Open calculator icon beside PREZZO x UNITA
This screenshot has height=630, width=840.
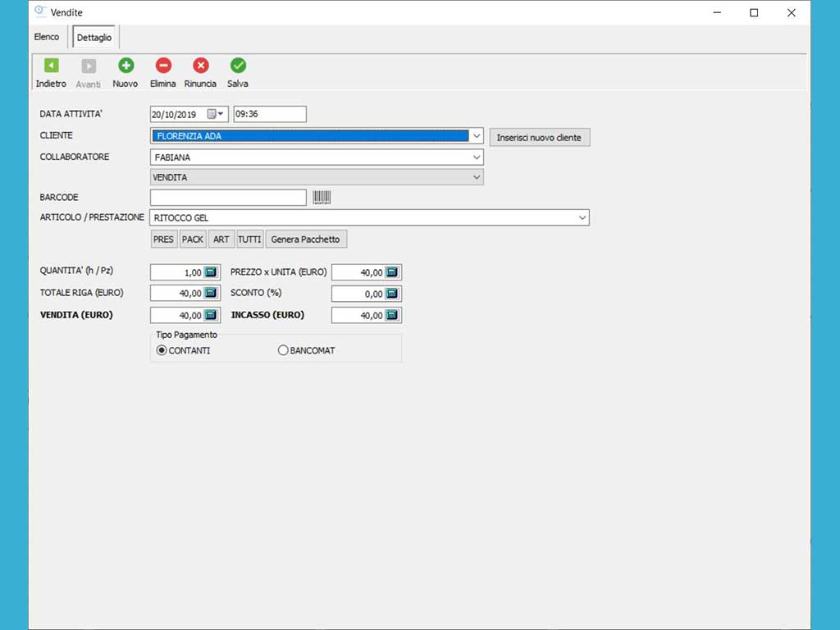coord(391,272)
